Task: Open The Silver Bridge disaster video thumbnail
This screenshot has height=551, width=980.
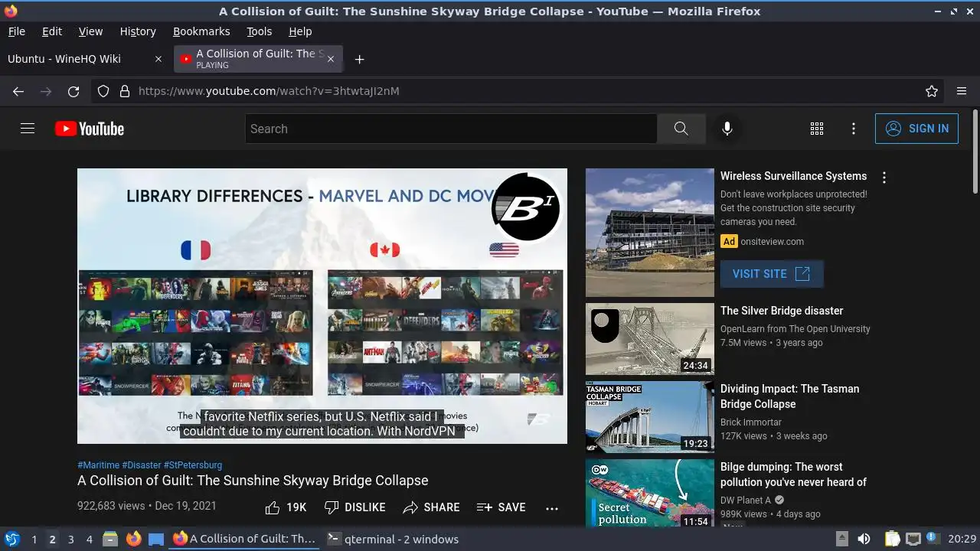Action: click(650, 339)
